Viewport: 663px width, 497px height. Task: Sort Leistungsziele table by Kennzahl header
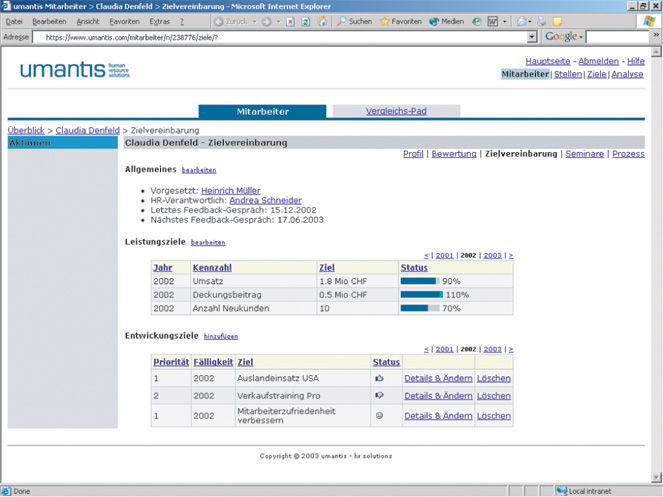point(212,268)
